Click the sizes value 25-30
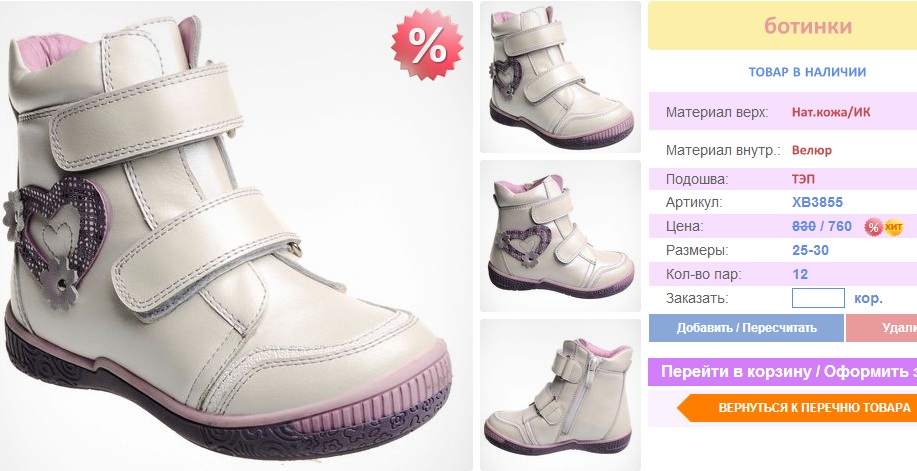The width and height of the screenshot is (917, 471). (x=810, y=250)
